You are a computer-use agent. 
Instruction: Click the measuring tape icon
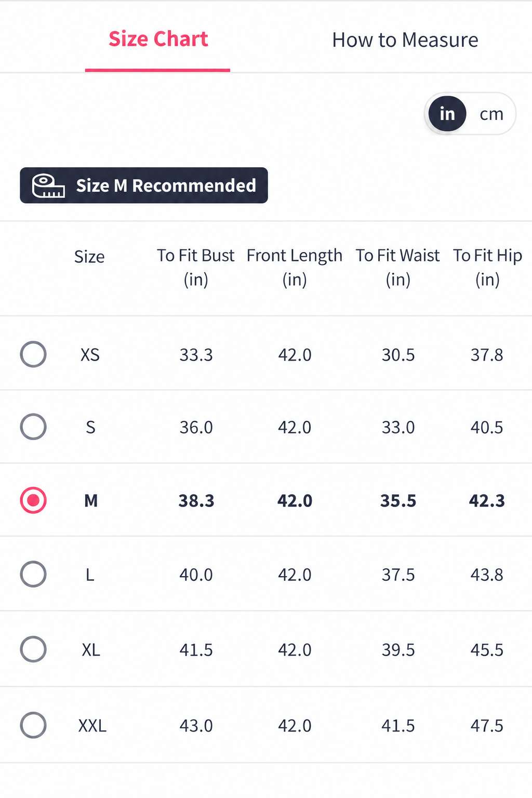pos(48,186)
